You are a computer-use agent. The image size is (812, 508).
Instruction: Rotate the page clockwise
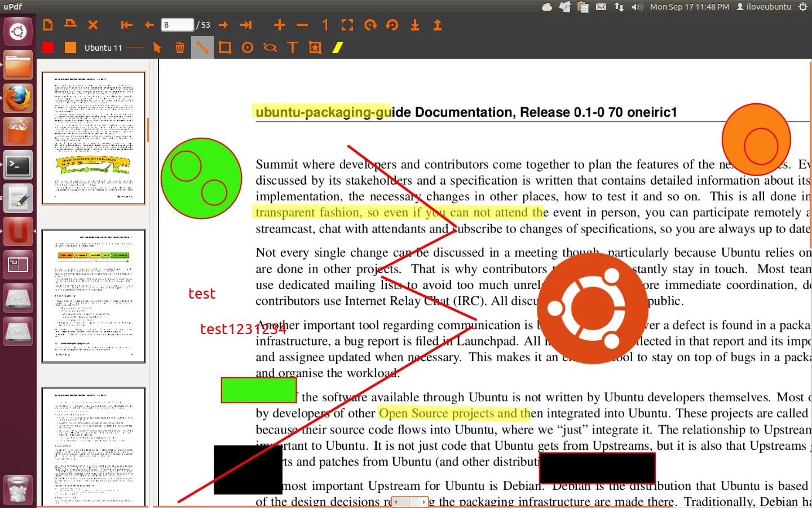pyautogui.click(x=370, y=25)
